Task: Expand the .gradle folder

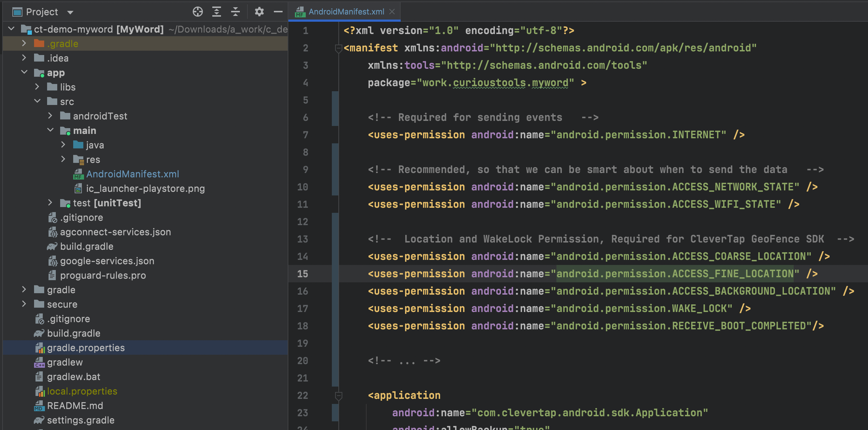Action: pos(24,43)
